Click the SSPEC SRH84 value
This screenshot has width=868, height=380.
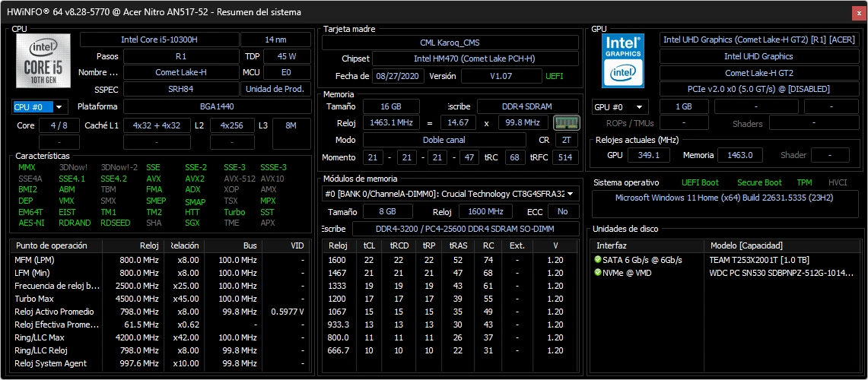[180, 89]
